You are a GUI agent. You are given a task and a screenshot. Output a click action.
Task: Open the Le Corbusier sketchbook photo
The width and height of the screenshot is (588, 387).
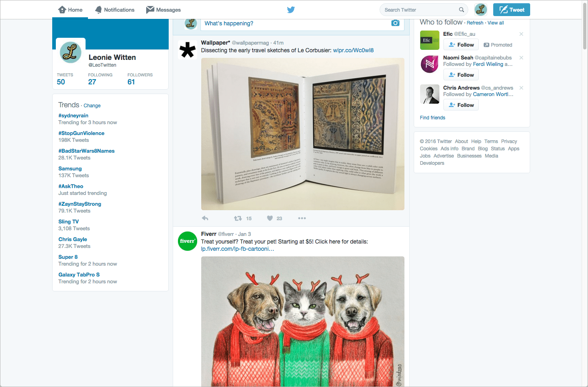pos(302,134)
